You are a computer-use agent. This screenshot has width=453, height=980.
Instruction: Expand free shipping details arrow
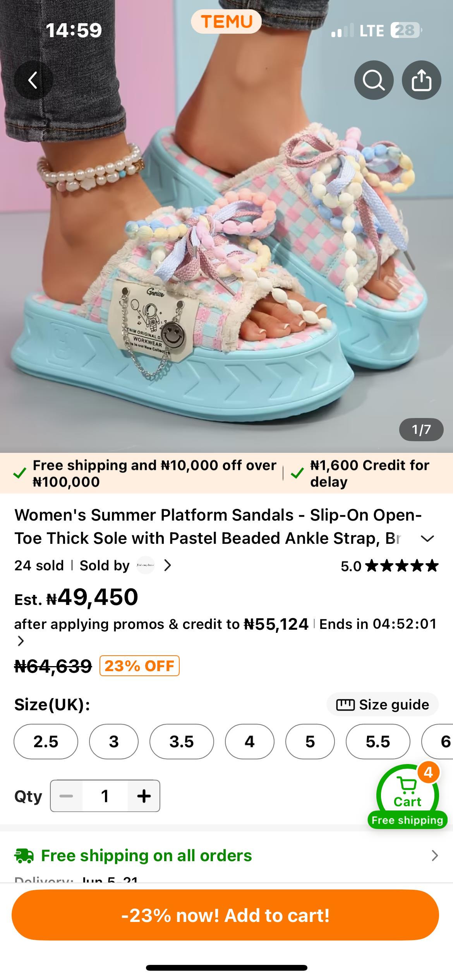pyautogui.click(x=435, y=856)
